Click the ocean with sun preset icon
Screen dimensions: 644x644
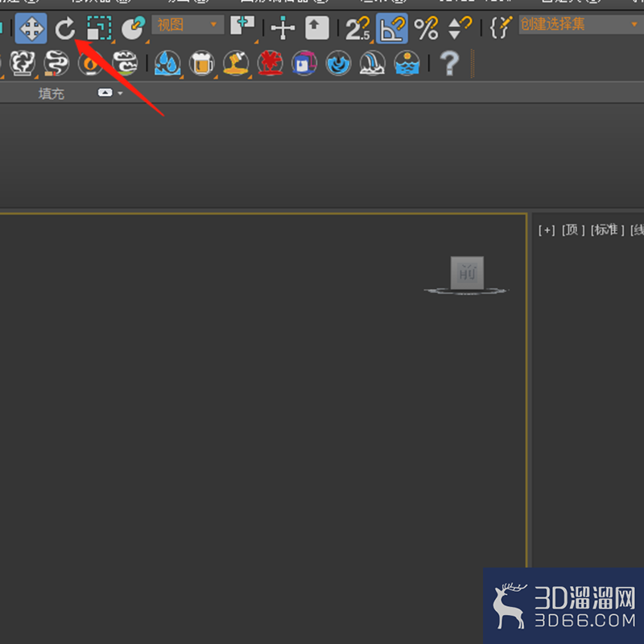407,64
